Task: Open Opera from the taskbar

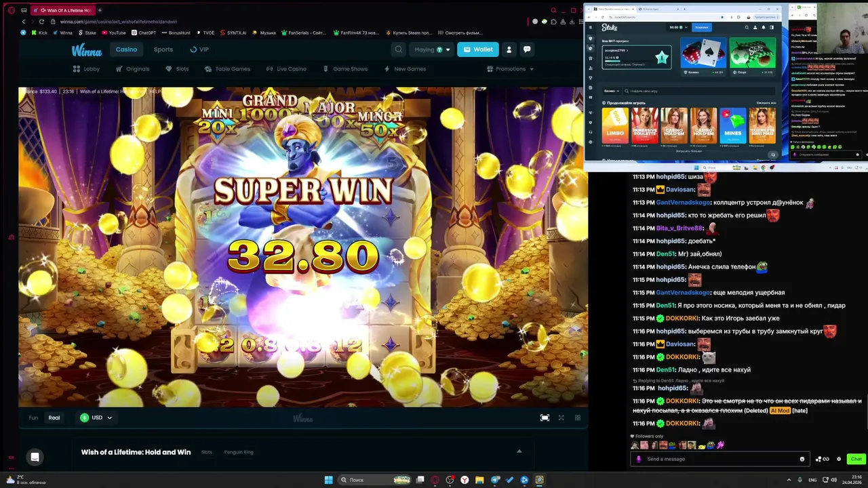Action: click(435, 480)
